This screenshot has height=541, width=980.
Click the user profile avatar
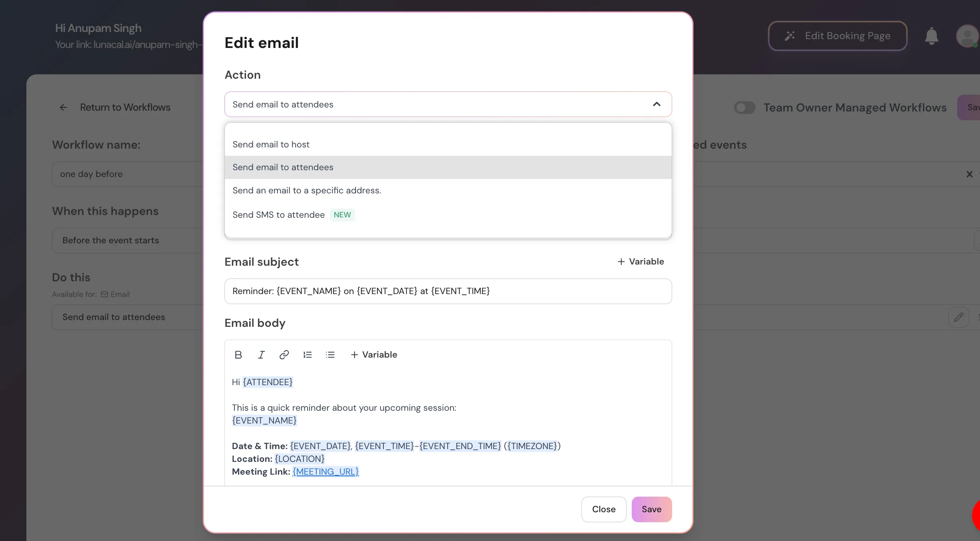point(967,36)
